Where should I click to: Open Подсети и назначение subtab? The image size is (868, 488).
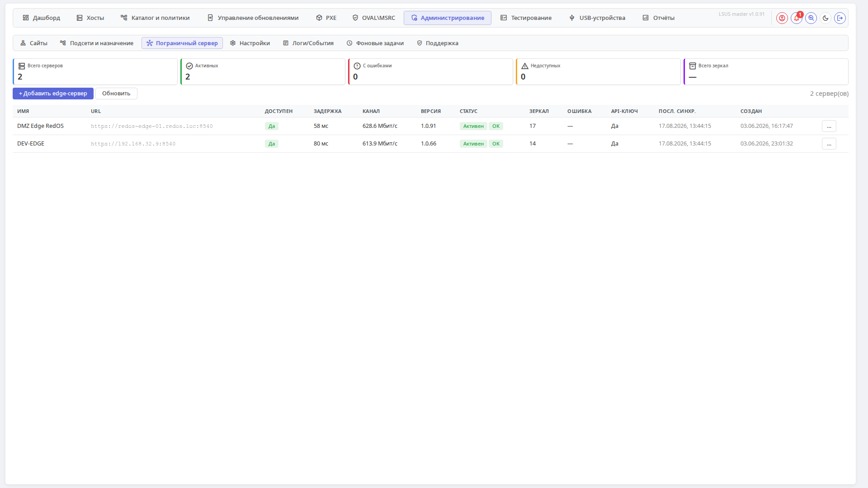point(97,43)
